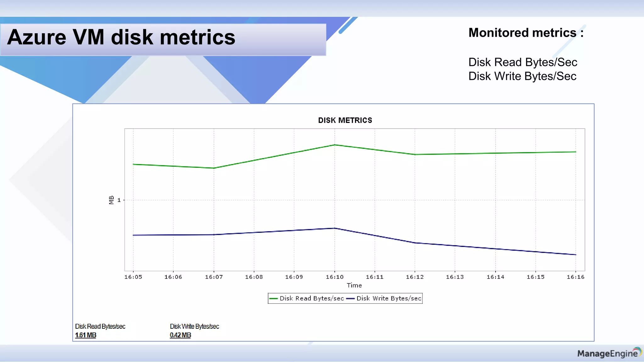This screenshot has height=362, width=644.
Task: Click the 16:14 time axis label
Action: click(x=495, y=277)
